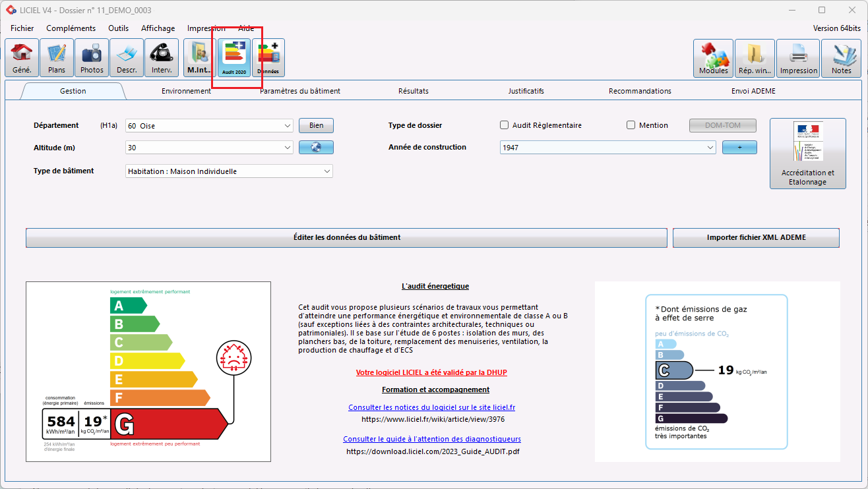868x489 pixels.
Task: Open the Plans toolbar icon
Action: tap(57, 58)
